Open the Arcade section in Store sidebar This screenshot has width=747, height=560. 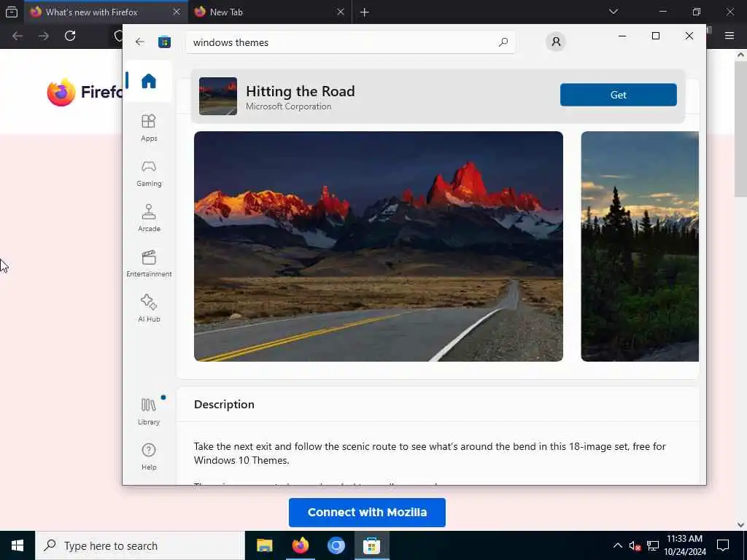coord(149,219)
